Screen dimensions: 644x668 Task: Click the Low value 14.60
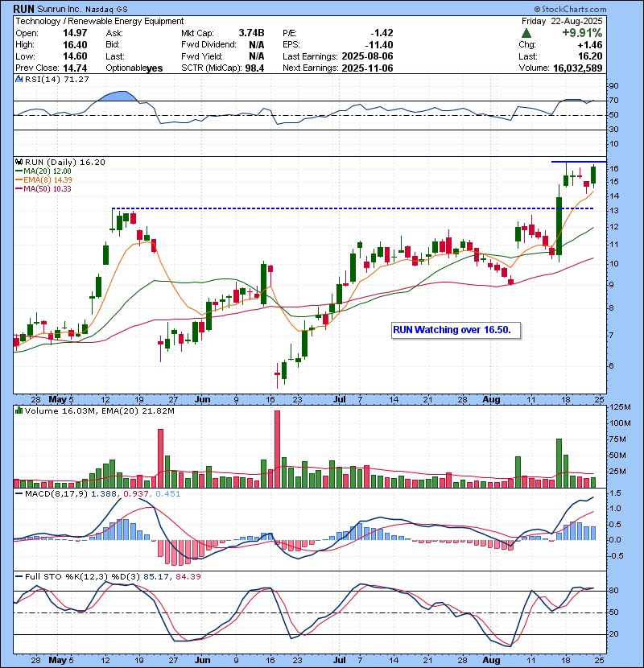(75, 56)
